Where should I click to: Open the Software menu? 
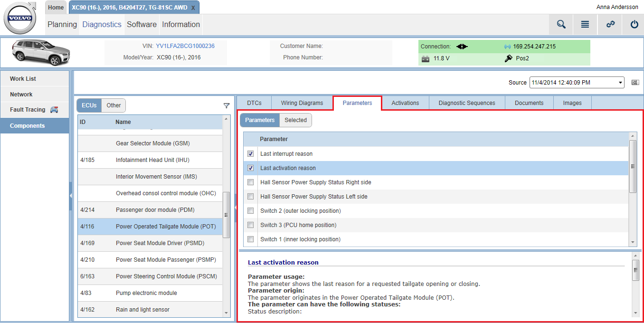[x=142, y=25]
